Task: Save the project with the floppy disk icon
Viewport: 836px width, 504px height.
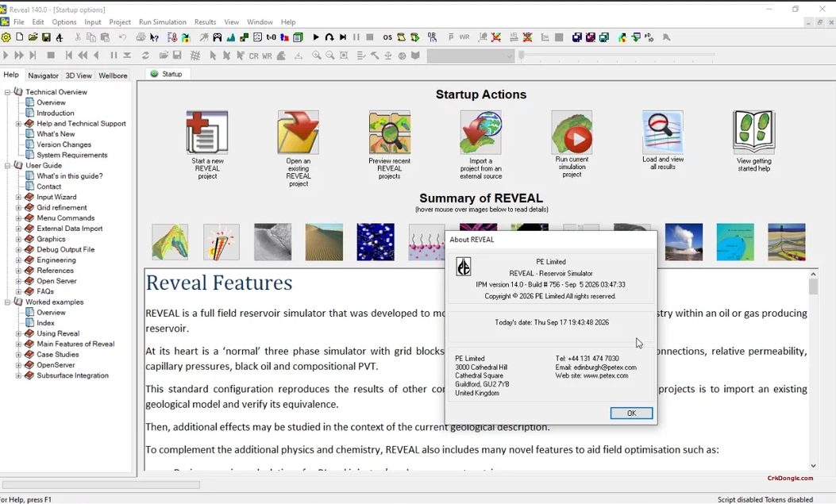Action: pos(46,37)
